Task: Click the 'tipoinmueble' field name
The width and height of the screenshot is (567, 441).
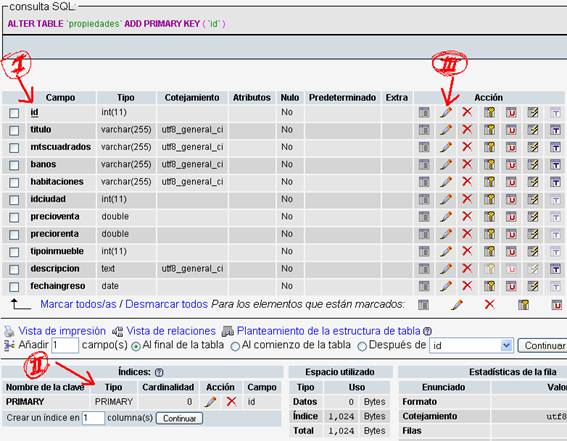Action: [x=57, y=251]
